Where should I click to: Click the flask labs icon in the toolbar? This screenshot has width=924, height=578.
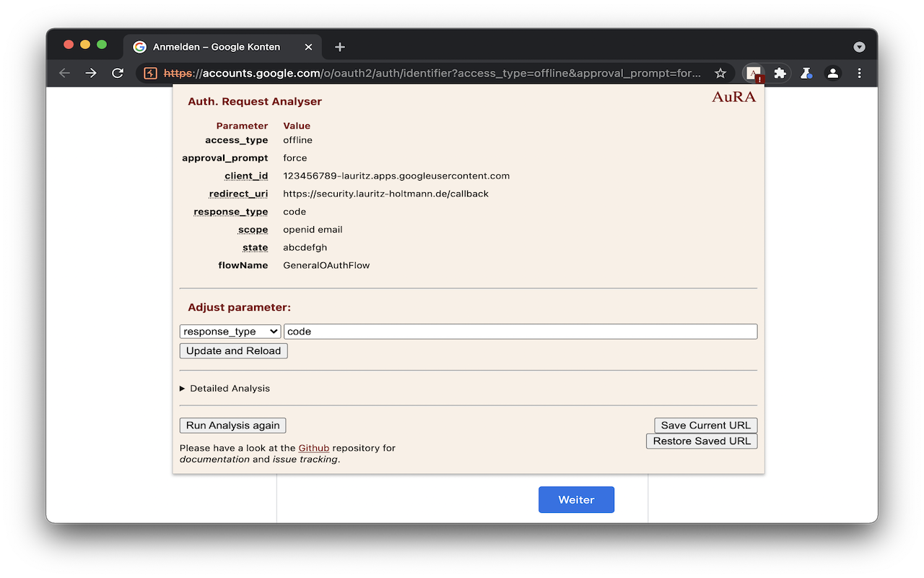tap(806, 73)
